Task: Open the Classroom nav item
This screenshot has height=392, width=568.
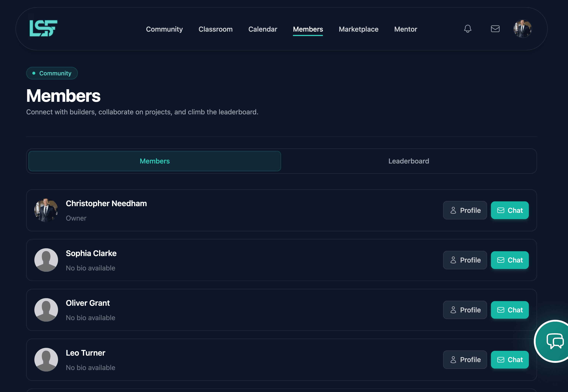Action: coord(215,29)
